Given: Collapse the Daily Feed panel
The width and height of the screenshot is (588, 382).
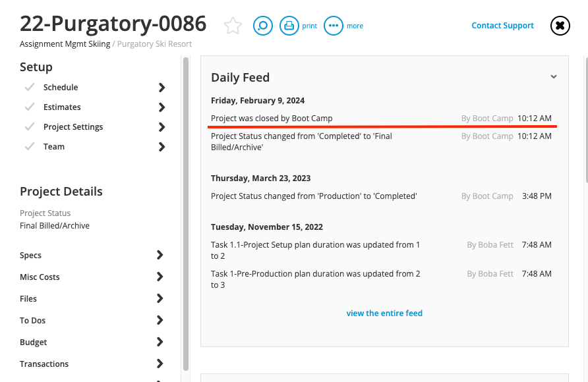Looking at the screenshot, I should click(554, 77).
